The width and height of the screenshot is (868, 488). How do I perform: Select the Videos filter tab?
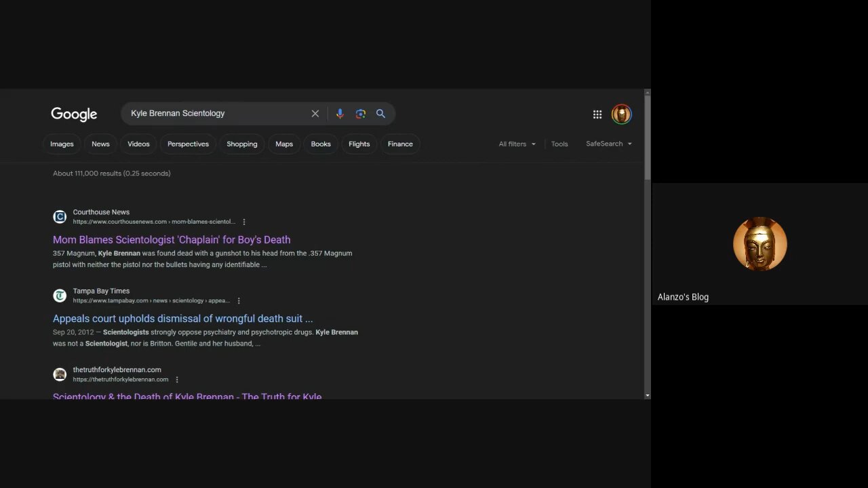click(138, 144)
